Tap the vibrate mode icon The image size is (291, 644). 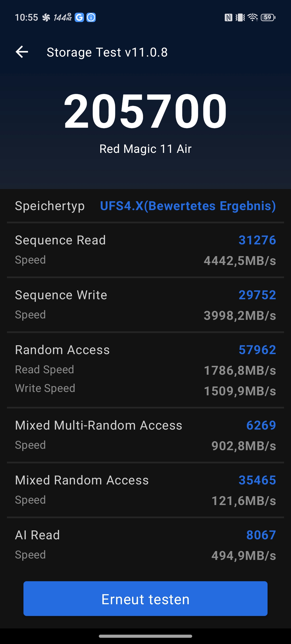tap(240, 17)
